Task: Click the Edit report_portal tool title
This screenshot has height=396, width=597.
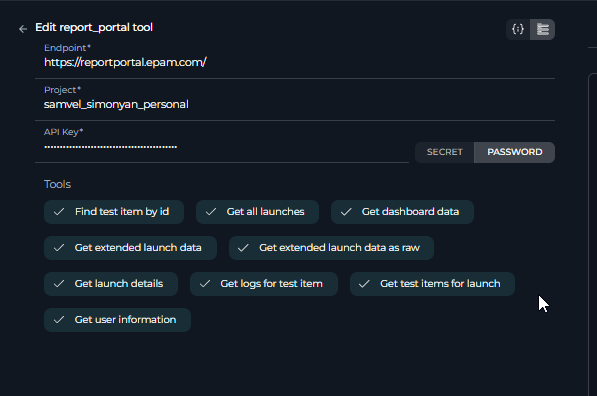Action: [x=94, y=27]
